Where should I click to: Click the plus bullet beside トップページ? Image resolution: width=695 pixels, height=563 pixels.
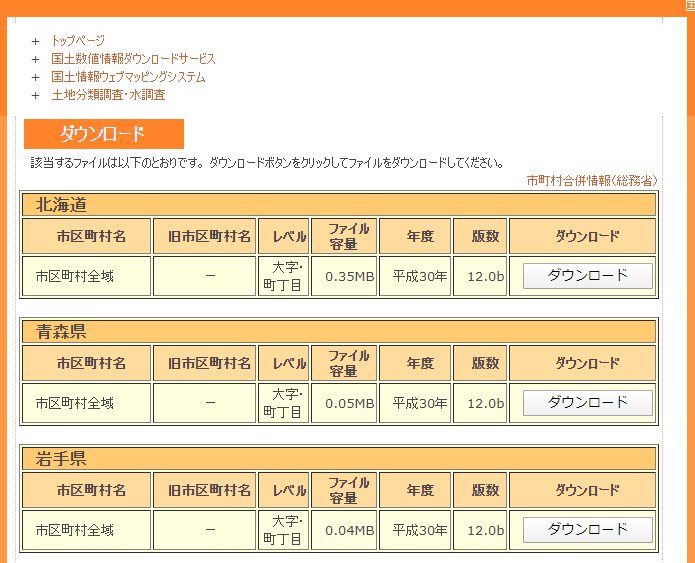[36, 41]
